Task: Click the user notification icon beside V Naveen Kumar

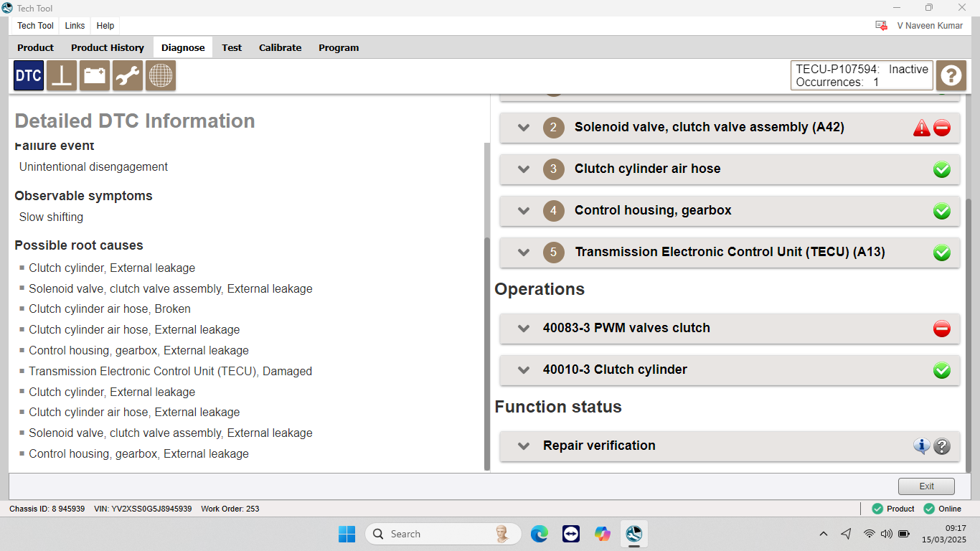Action: click(x=882, y=26)
